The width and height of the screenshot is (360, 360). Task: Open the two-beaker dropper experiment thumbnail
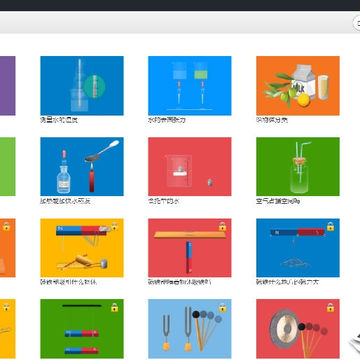[x=190, y=86]
